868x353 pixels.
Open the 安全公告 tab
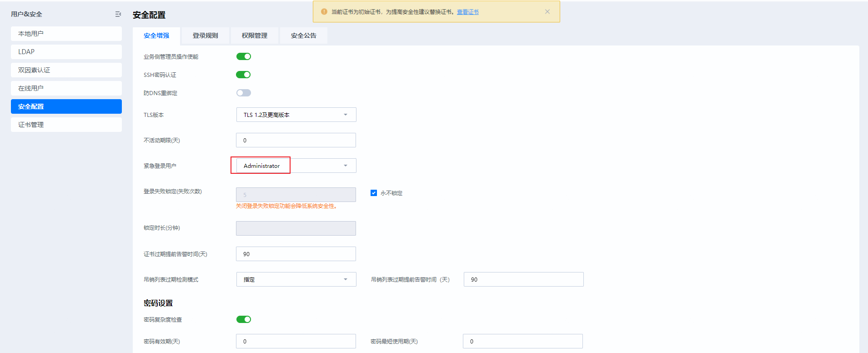pyautogui.click(x=303, y=35)
